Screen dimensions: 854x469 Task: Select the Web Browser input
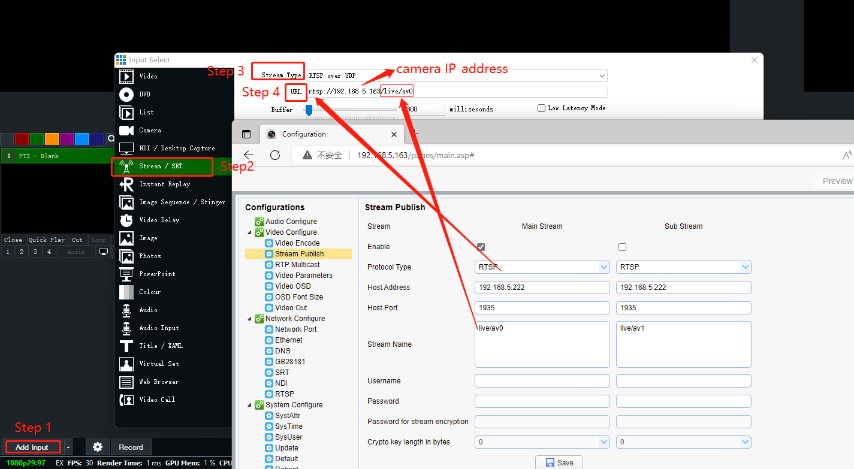click(156, 382)
